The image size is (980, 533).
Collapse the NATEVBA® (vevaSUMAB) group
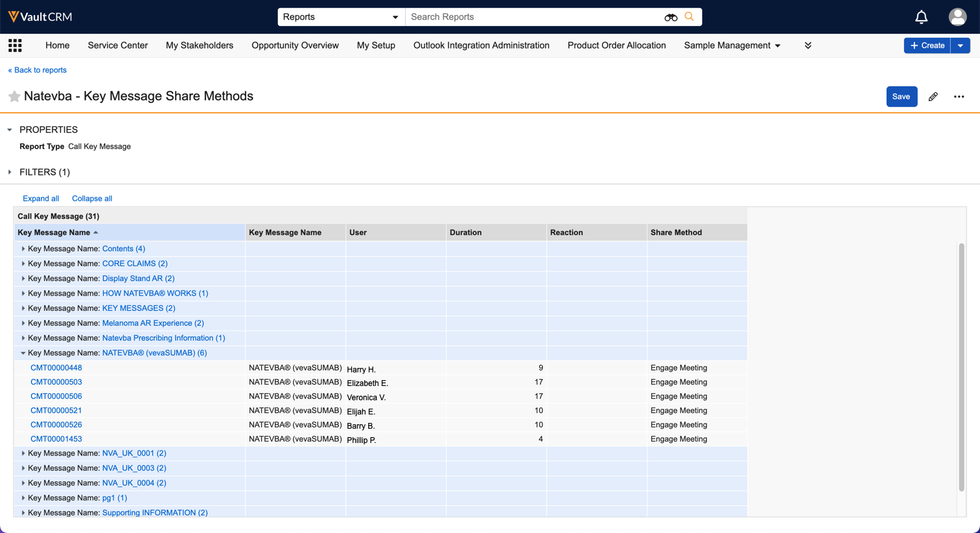[x=23, y=353]
